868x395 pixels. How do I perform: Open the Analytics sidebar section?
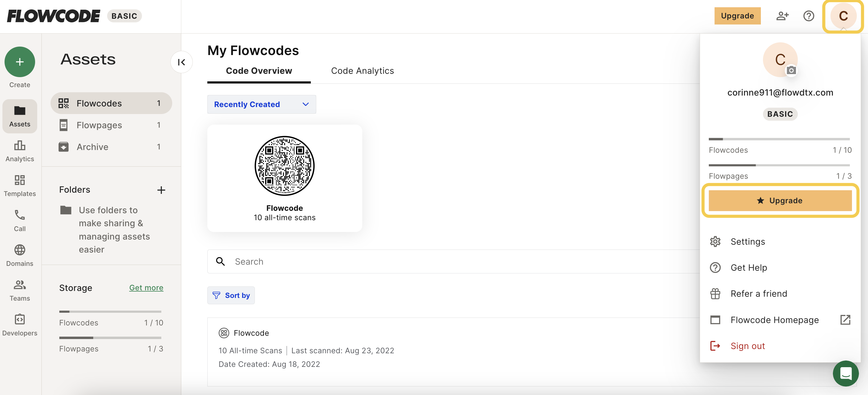point(20,151)
